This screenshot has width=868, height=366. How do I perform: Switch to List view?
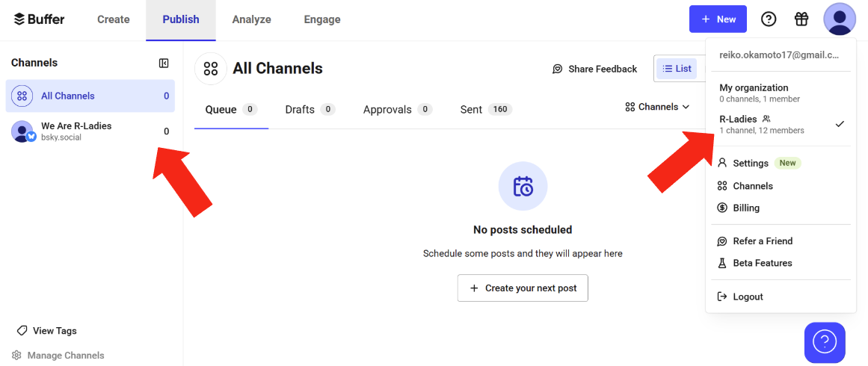point(677,69)
